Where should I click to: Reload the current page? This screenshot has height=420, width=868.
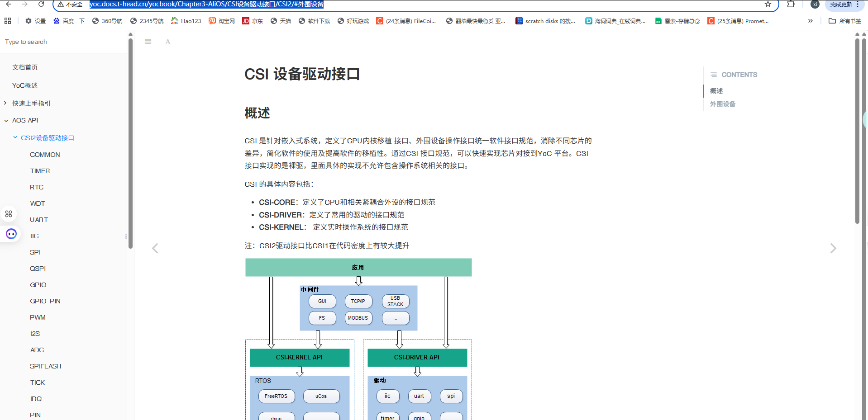point(41,5)
